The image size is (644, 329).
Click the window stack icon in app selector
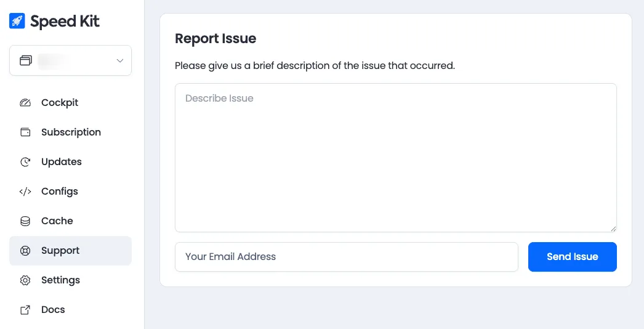[x=25, y=60]
